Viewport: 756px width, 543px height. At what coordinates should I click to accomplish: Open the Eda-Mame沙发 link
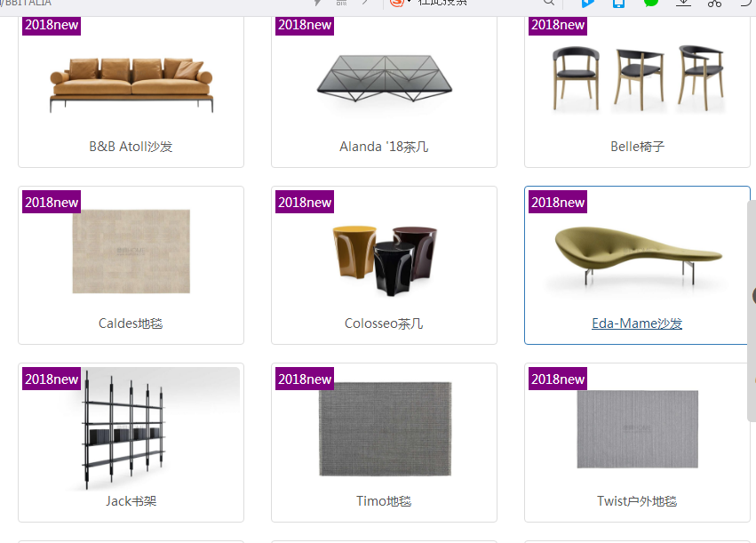[637, 323]
